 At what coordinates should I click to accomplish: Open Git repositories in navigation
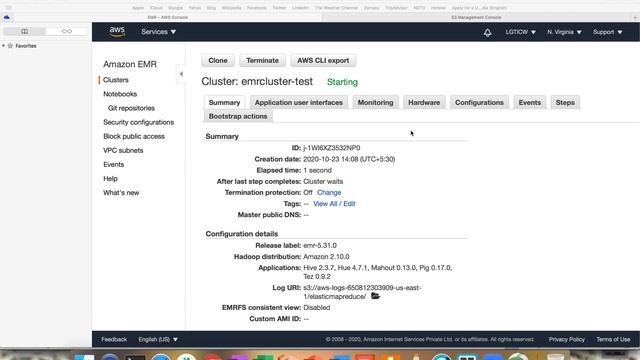[x=131, y=108]
